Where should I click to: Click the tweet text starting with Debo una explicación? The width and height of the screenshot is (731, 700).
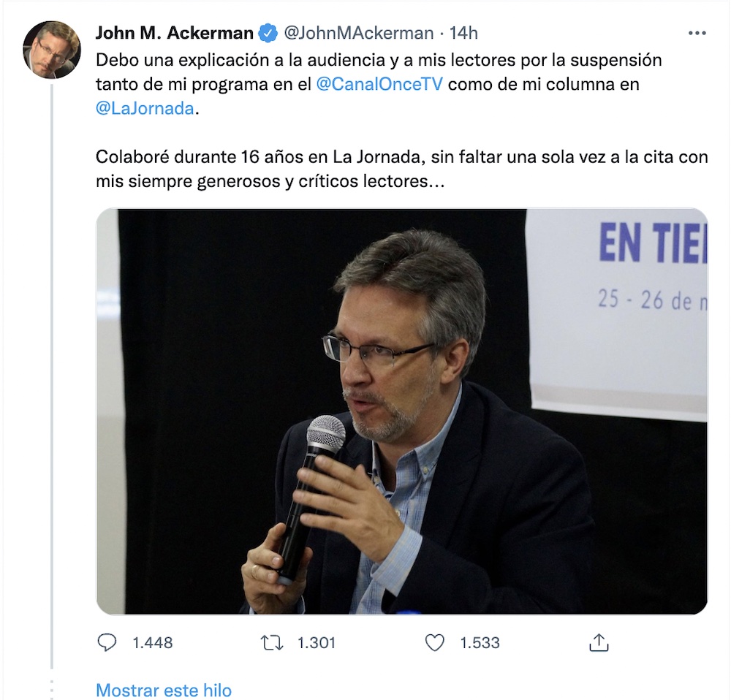[379, 84]
